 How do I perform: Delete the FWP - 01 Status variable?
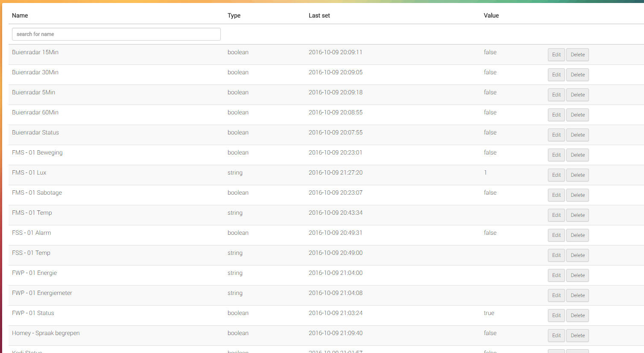[x=578, y=315]
